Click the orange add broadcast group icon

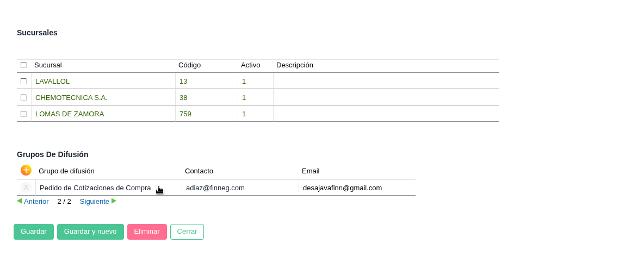click(26, 170)
